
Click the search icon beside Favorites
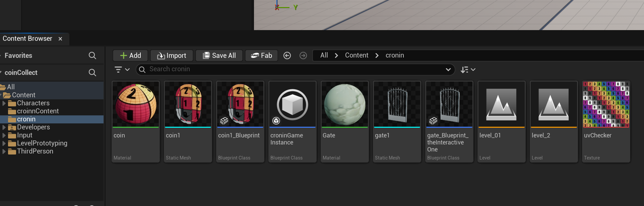[x=92, y=56]
